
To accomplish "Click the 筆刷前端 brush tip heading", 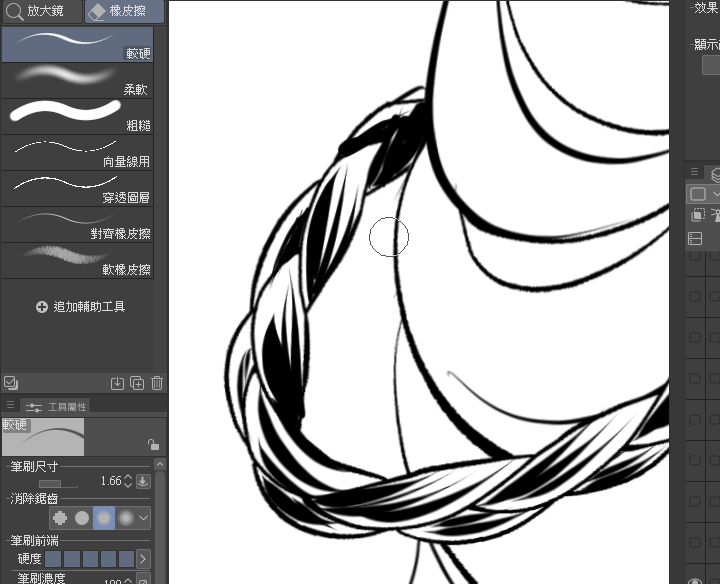I will [x=34, y=541].
